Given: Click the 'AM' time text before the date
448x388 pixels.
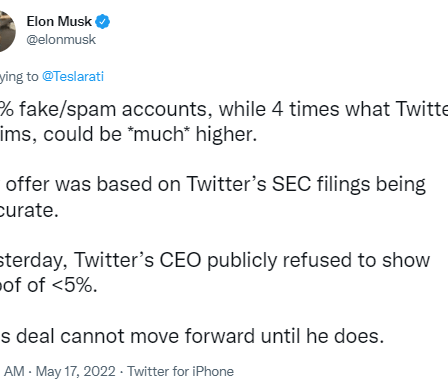Looking at the screenshot, I should (x=14, y=371).
